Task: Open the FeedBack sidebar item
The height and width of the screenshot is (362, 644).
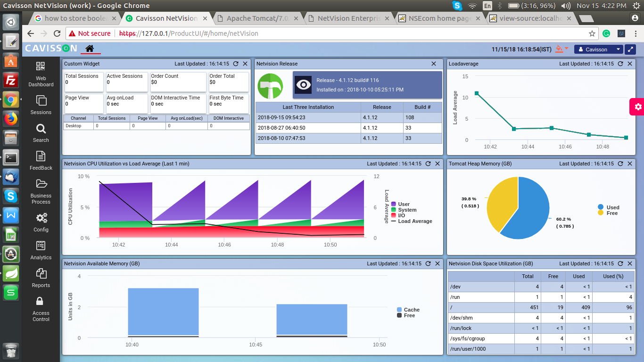Action: [x=41, y=161]
